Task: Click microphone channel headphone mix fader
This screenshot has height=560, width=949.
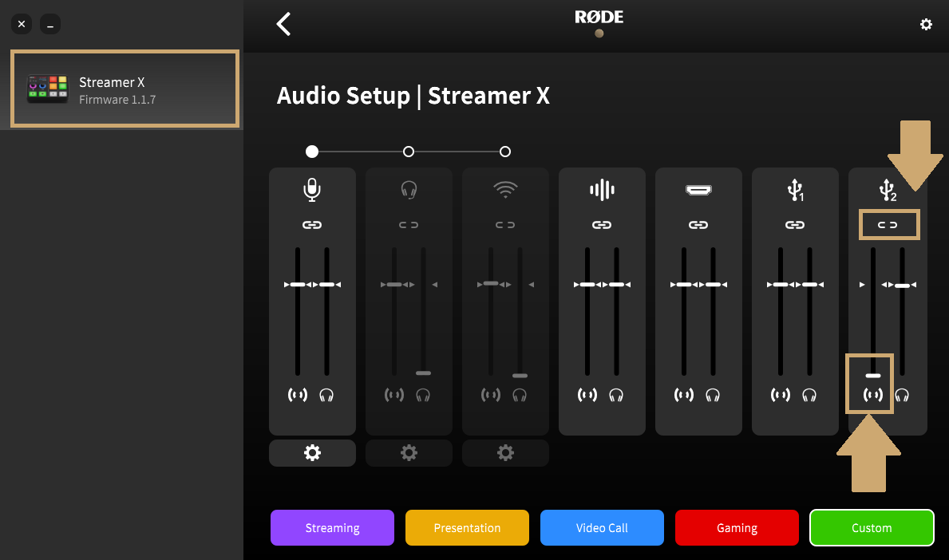Action: [326, 284]
